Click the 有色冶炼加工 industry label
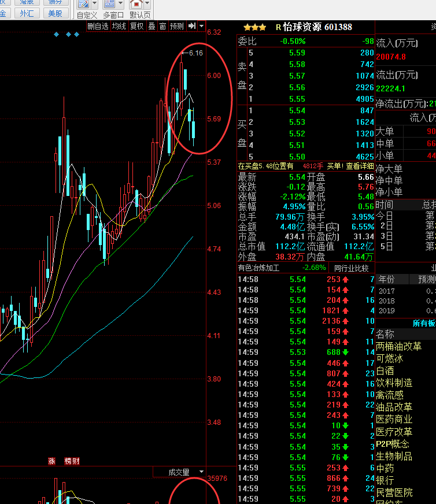436x504 pixels. [258, 268]
